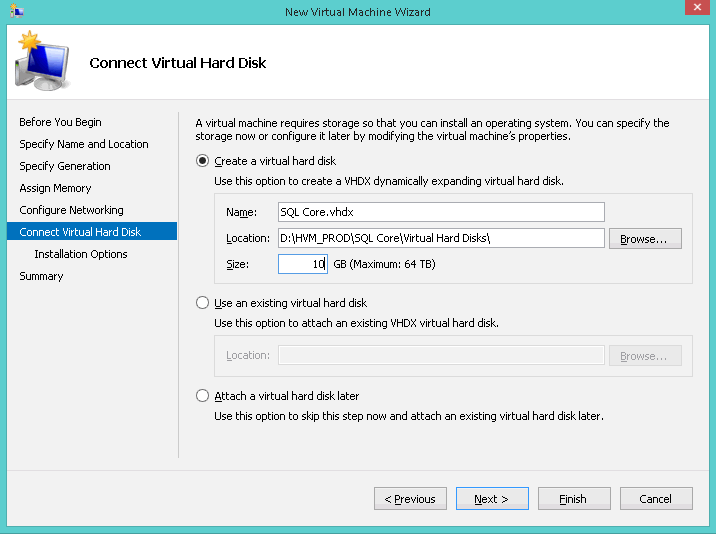Click the Name field with SQL Core.vhdx
716x534 pixels.
441,212
